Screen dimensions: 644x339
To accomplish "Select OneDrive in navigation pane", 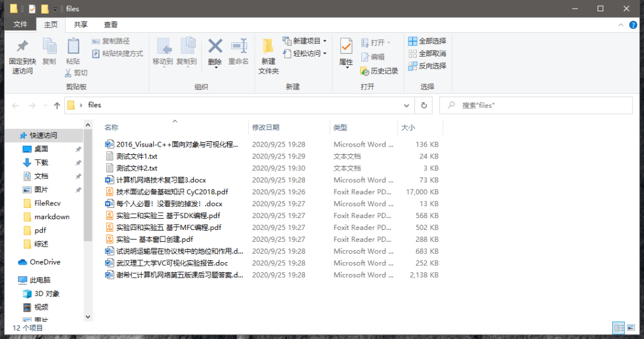I will point(45,262).
